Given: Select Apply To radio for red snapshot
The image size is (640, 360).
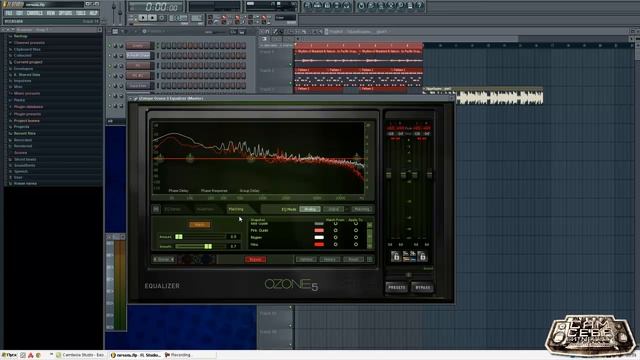Looking at the screenshot, I should pos(356,244).
